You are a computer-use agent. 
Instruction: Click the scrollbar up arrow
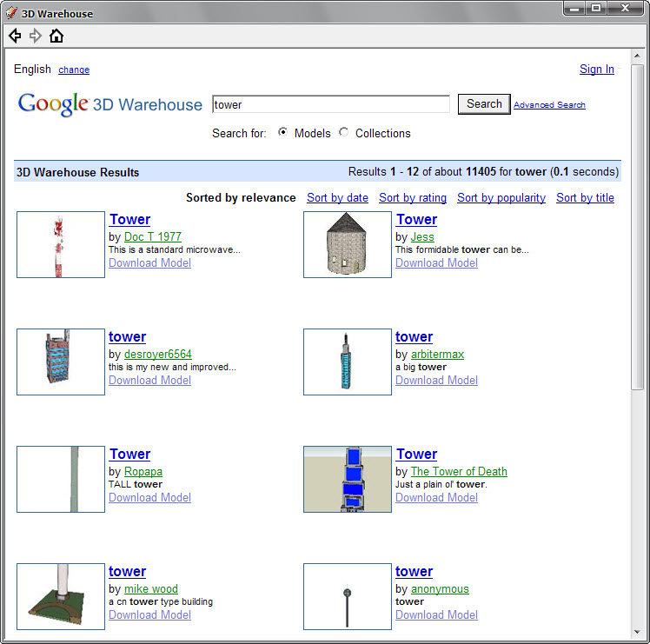point(637,56)
